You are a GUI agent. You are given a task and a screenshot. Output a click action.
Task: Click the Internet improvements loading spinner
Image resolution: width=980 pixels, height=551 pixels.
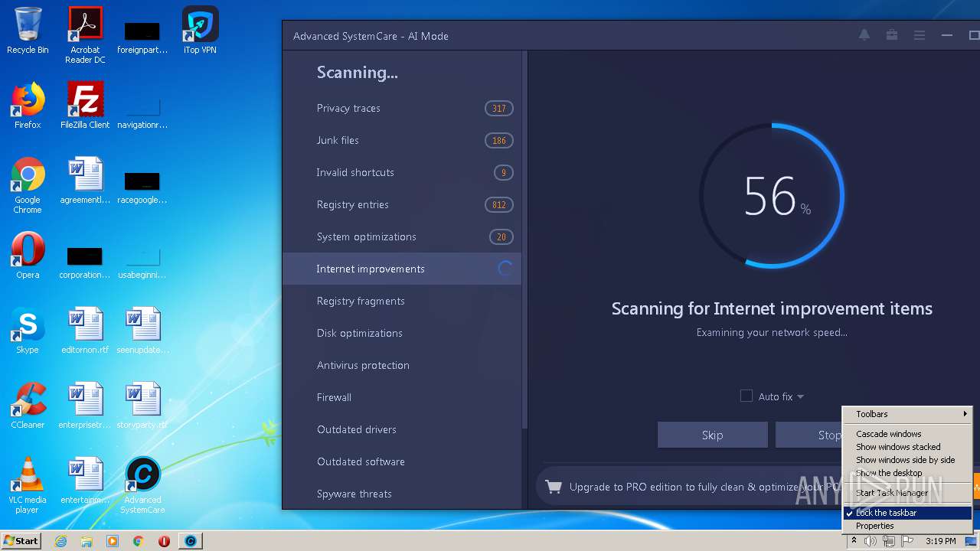pyautogui.click(x=505, y=269)
